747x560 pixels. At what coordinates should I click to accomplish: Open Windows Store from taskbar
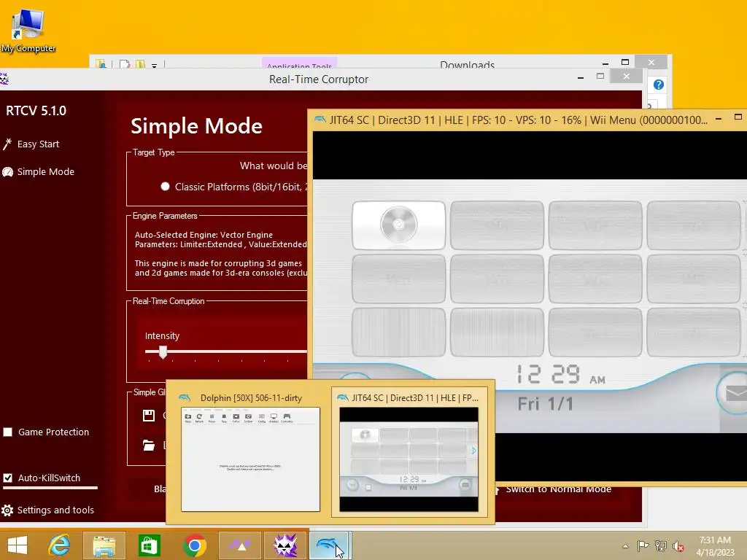point(149,545)
